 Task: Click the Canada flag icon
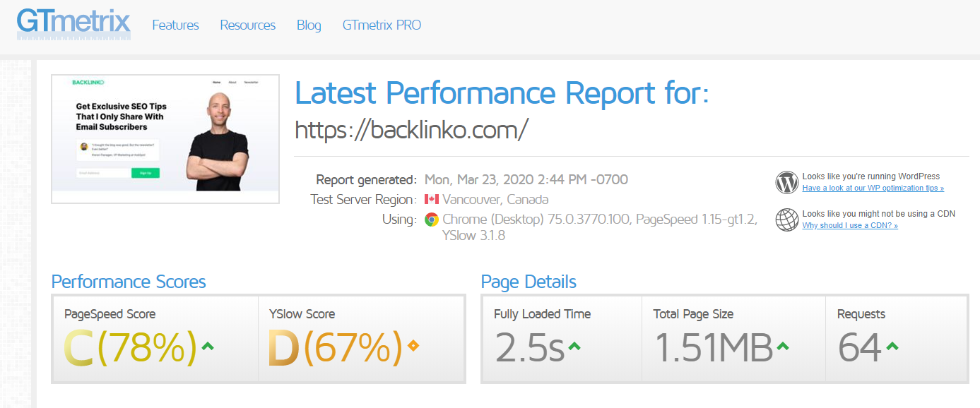point(432,199)
